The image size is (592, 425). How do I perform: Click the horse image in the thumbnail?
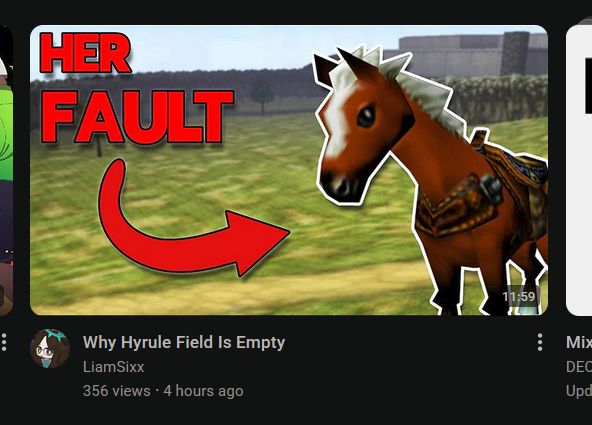pos(430,177)
